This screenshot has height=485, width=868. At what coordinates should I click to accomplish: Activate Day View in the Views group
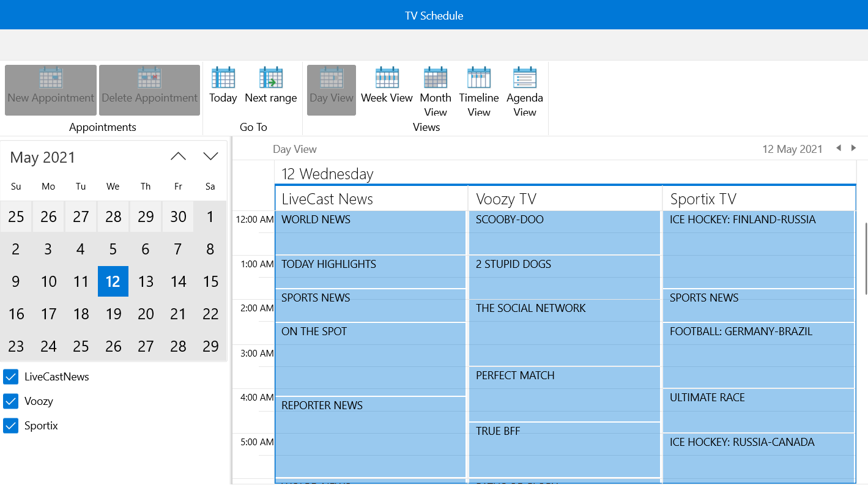331,90
